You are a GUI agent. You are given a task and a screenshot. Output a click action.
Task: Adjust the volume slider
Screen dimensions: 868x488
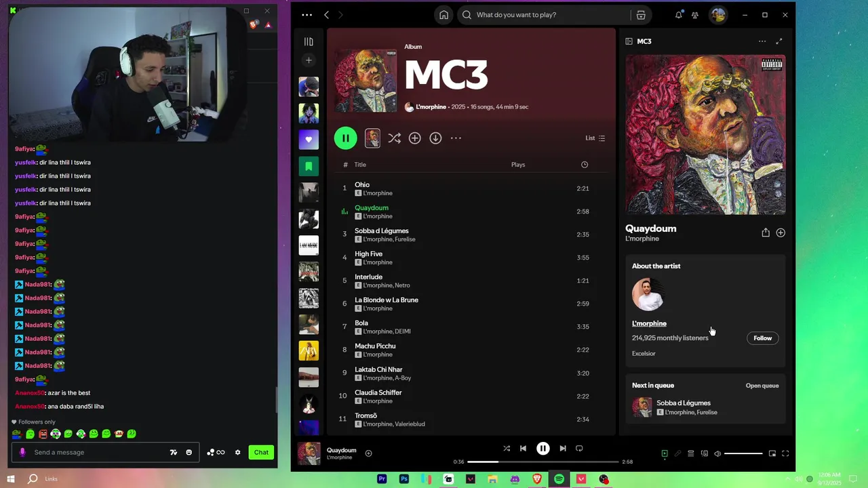(743, 453)
